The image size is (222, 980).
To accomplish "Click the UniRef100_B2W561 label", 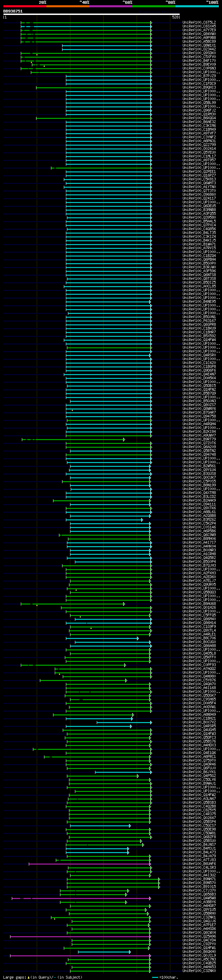I will pos(199,466).
